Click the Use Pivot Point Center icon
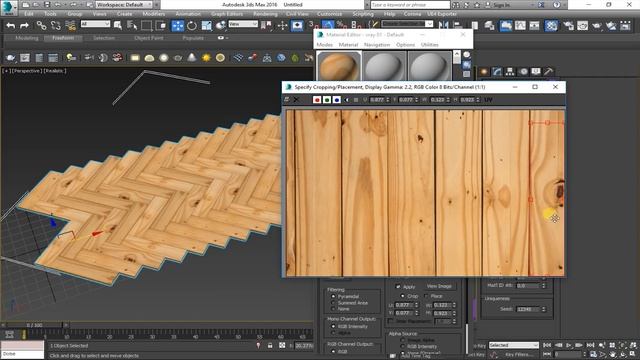This screenshot has height=360, width=640. [x=267, y=25]
